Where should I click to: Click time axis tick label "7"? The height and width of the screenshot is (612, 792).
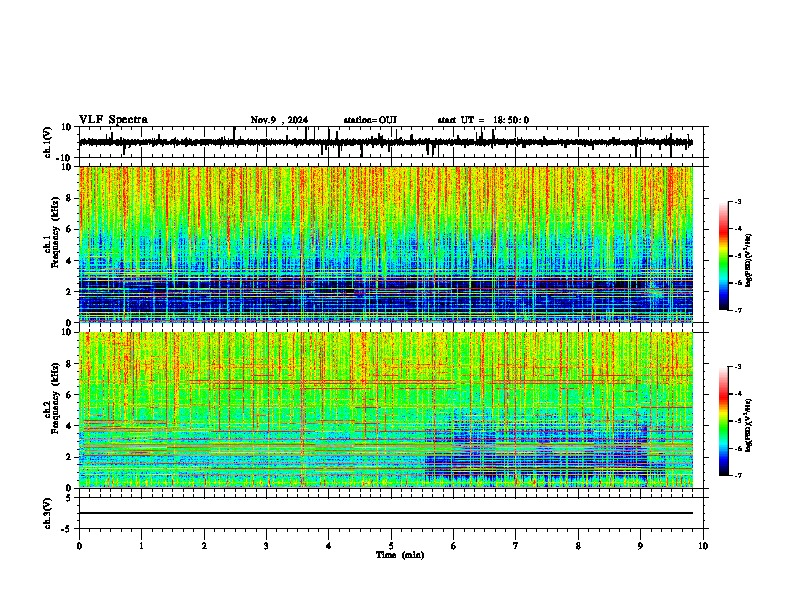(x=516, y=546)
